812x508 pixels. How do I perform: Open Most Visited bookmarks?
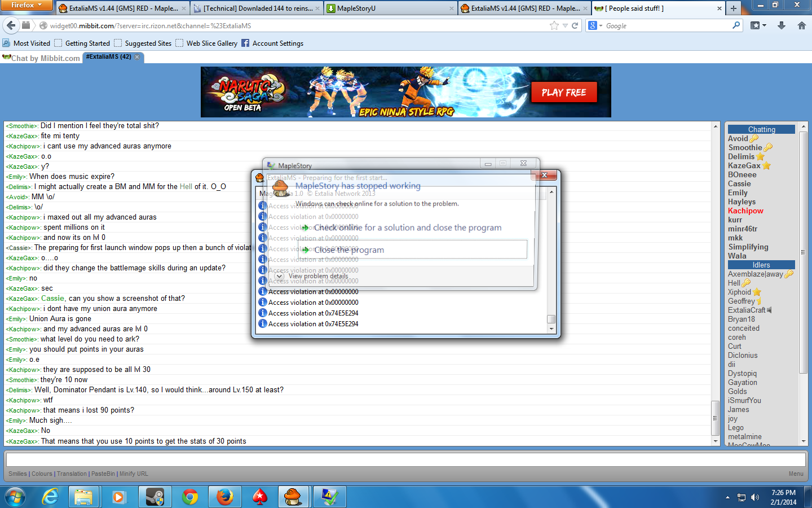point(27,43)
